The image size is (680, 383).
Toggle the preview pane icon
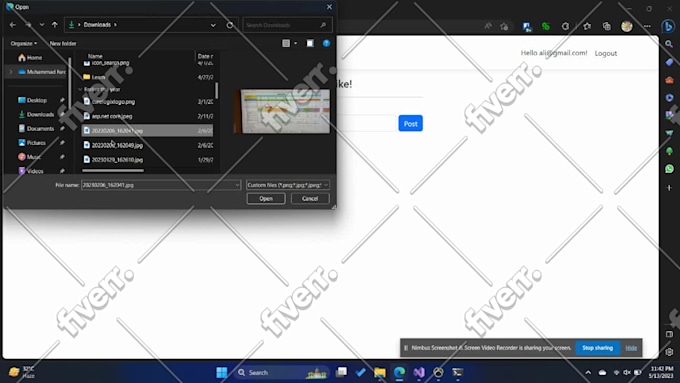tap(310, 43)
